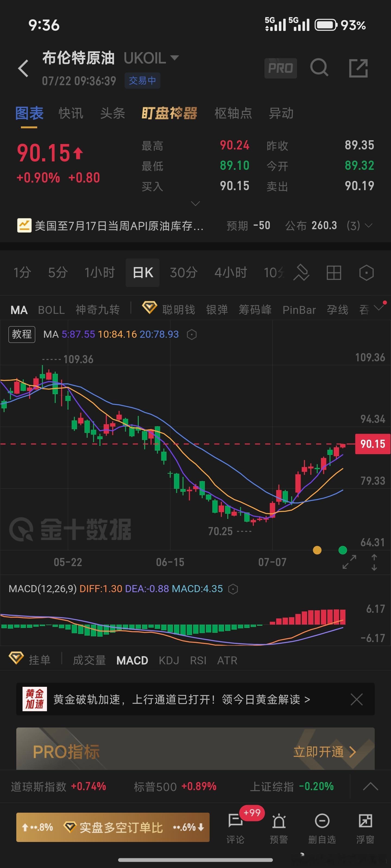The height and width of the screenshot is (868, 391).
Task: Enable 孕线 indicator
Action: pyautogui.click(x=337, y=310)
